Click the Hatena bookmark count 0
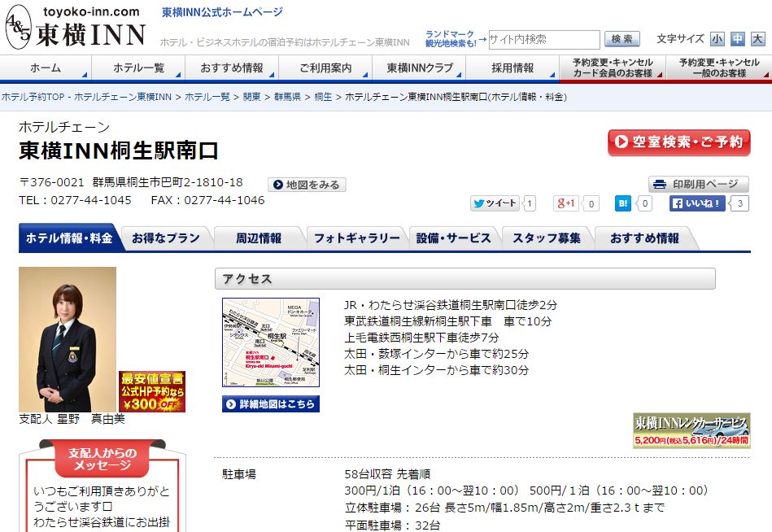 pyautogui.click(x=645, y=203)
